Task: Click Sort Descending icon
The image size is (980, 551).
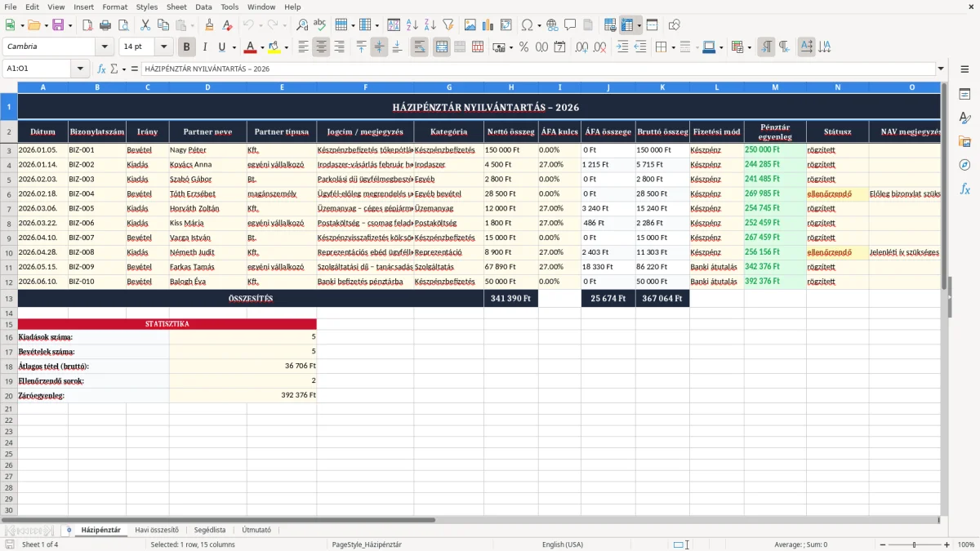Action: tap(430, 25)
